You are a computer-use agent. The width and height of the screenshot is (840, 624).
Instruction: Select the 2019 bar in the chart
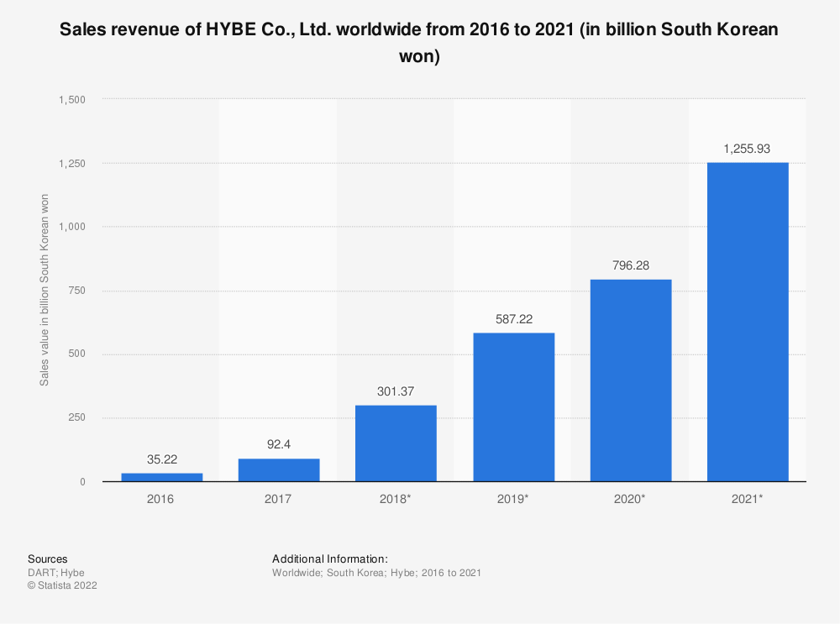[x=513, y=407]
